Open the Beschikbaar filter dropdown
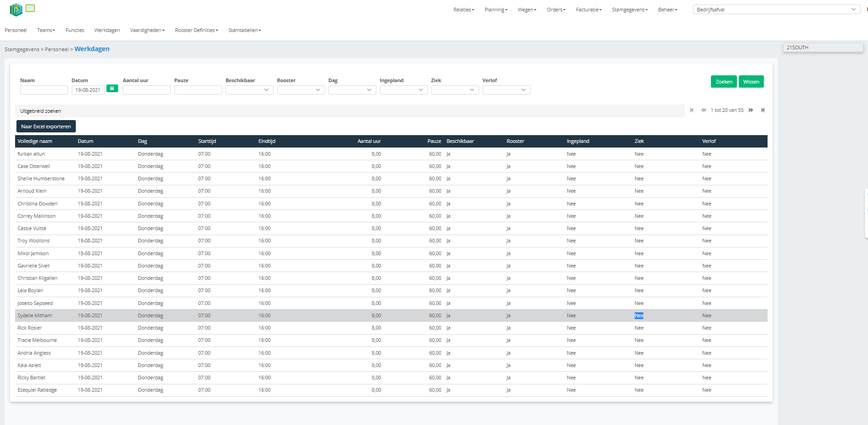Screen dimensions: 868x425 pos(249,90)
